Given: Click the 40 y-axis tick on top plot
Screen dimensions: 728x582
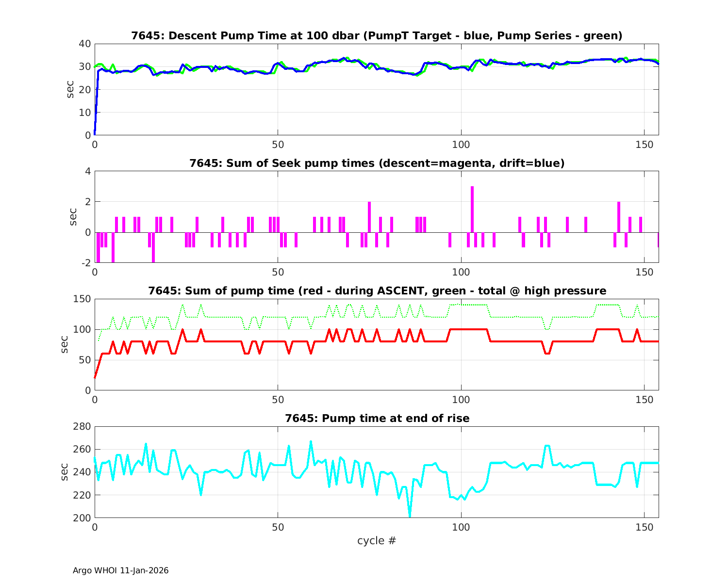Looking at the screenshot, I should pos(84,44).
